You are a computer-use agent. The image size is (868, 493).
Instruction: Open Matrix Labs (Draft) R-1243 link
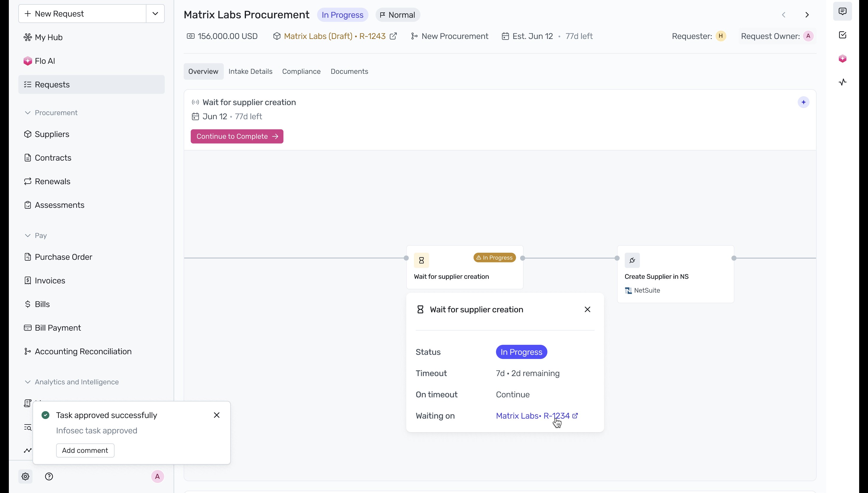click(x=335, y=36)
